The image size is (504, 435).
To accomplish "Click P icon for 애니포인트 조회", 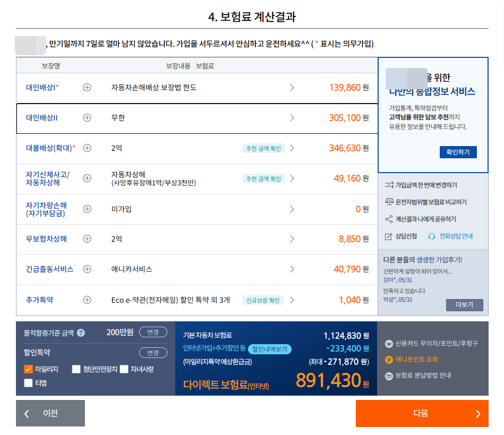I will tap(389, 360).
